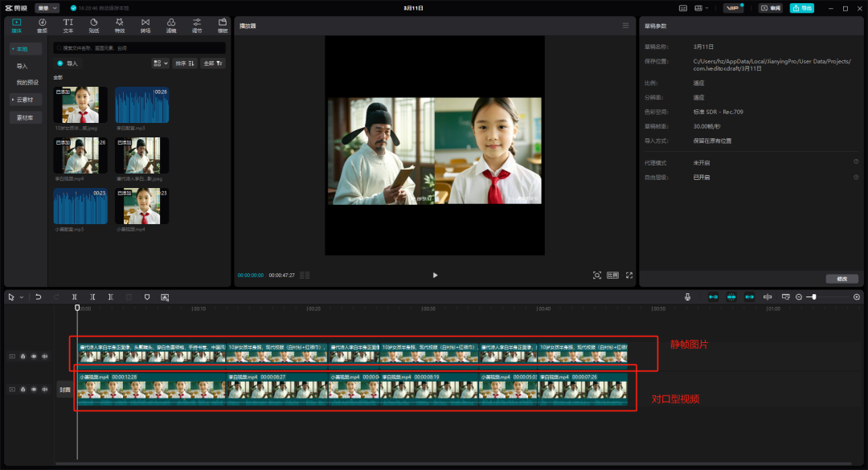
Task: Open the 菜单 dropdown in the title bar
Action: [47, 8]
